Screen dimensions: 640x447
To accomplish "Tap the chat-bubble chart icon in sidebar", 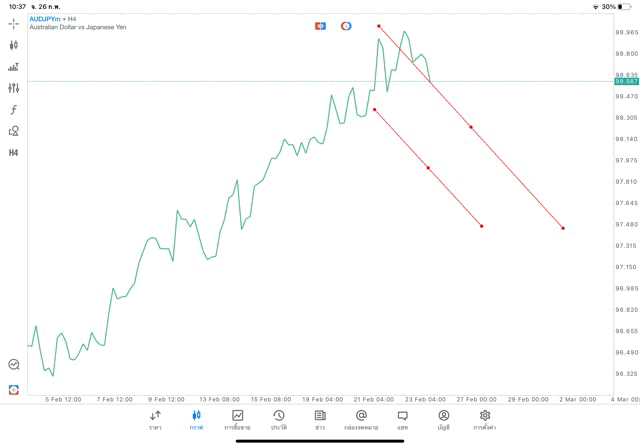I will click(x=14, y=365).
